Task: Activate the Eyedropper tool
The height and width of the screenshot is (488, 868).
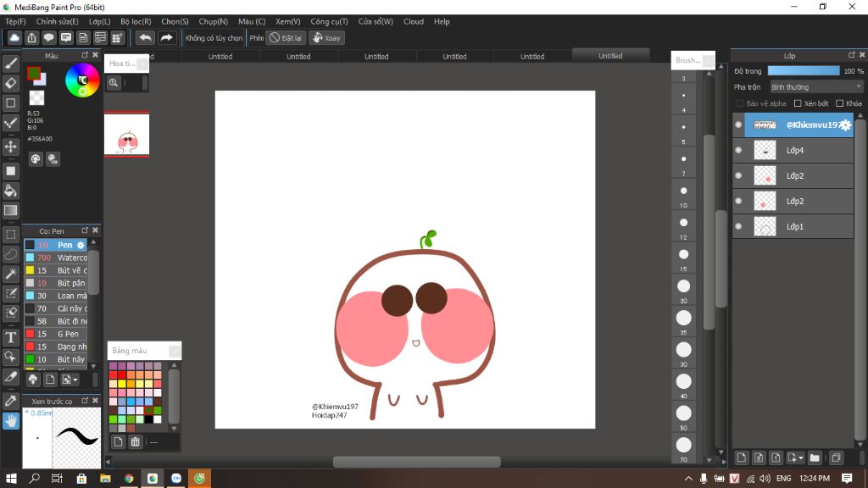Action: [11, 400]
